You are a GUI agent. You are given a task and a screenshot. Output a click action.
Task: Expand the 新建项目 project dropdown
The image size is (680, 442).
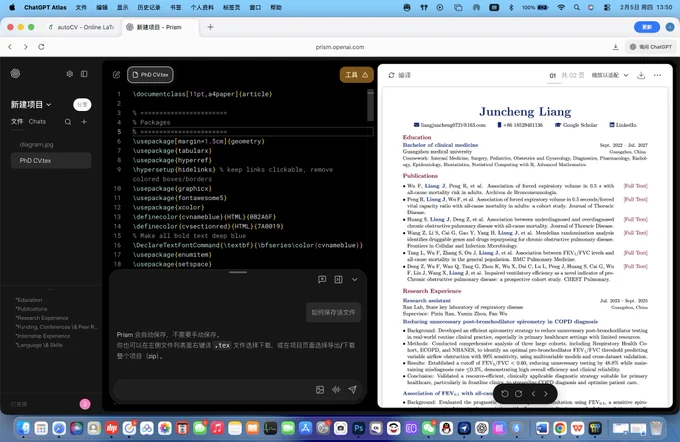click(31, 105)
